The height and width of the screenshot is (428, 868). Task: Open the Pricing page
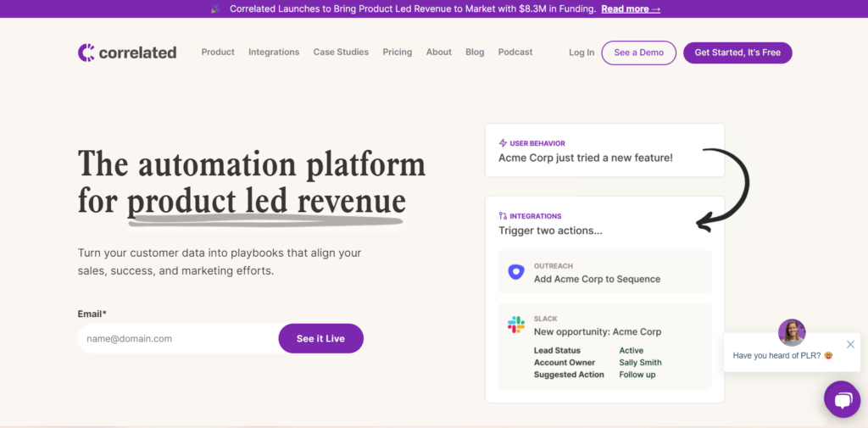(397, 53)
